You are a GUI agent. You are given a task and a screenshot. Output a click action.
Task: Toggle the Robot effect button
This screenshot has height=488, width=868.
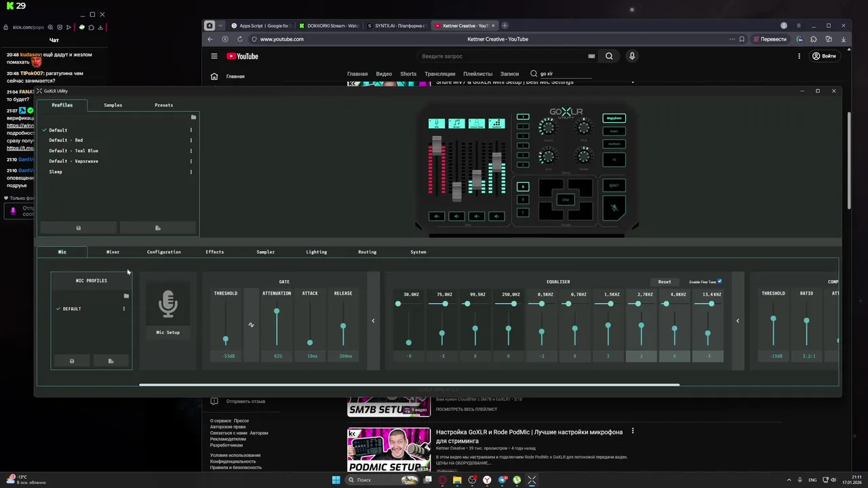point(614,131)
